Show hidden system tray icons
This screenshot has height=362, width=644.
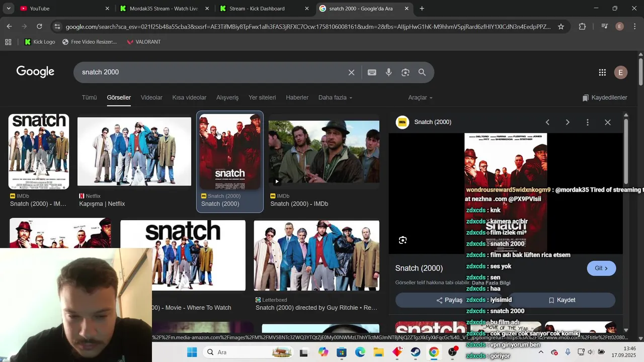point(541,352)
